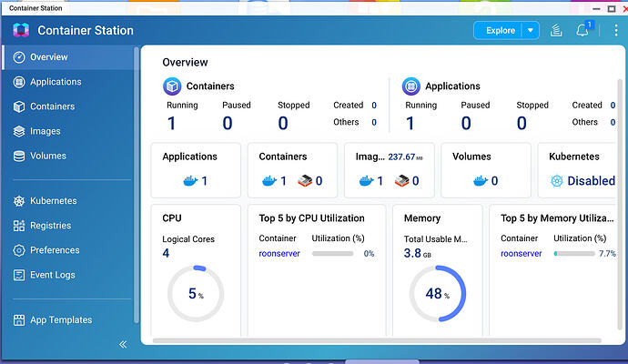Click Docker whale icon in Applications card
The width and height of the screenshot is (628, 364).
click(x=190, y=181)
